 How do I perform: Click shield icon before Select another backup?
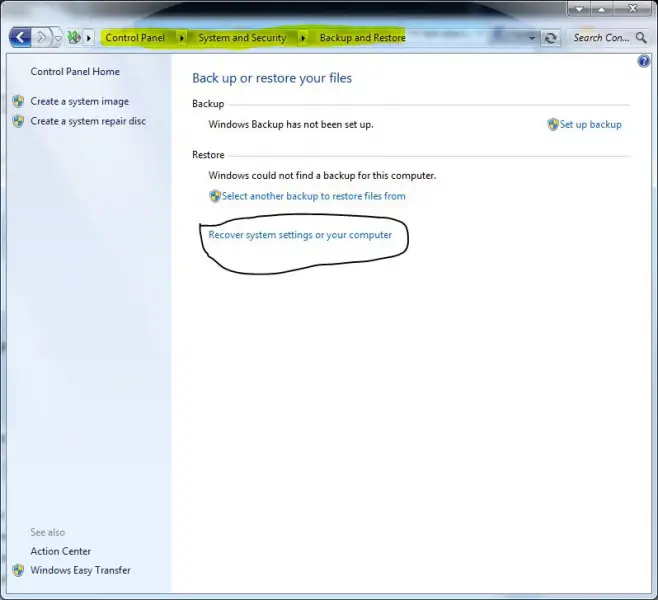214,196
